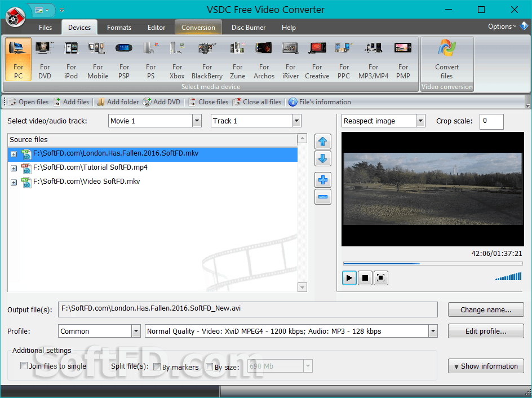
Task: Expand London.Has.Fallen.2016.SoftFD.mkv tree node
Action: [x=14, y=154]
